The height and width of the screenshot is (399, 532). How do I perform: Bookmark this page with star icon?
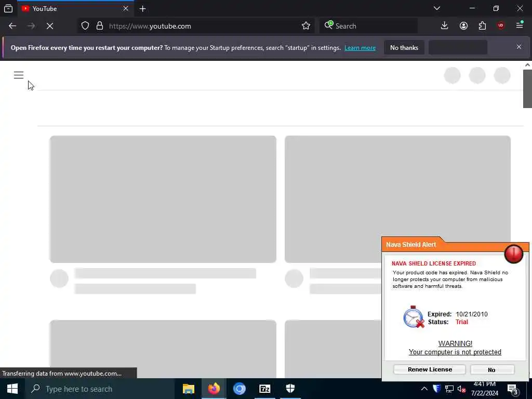tap(305, 26)
